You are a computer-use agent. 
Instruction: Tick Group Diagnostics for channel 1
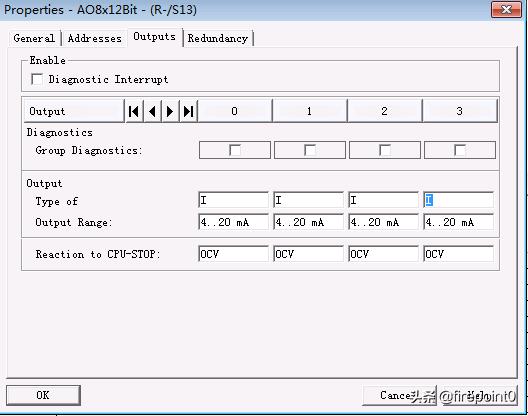[x=310, y=150]
